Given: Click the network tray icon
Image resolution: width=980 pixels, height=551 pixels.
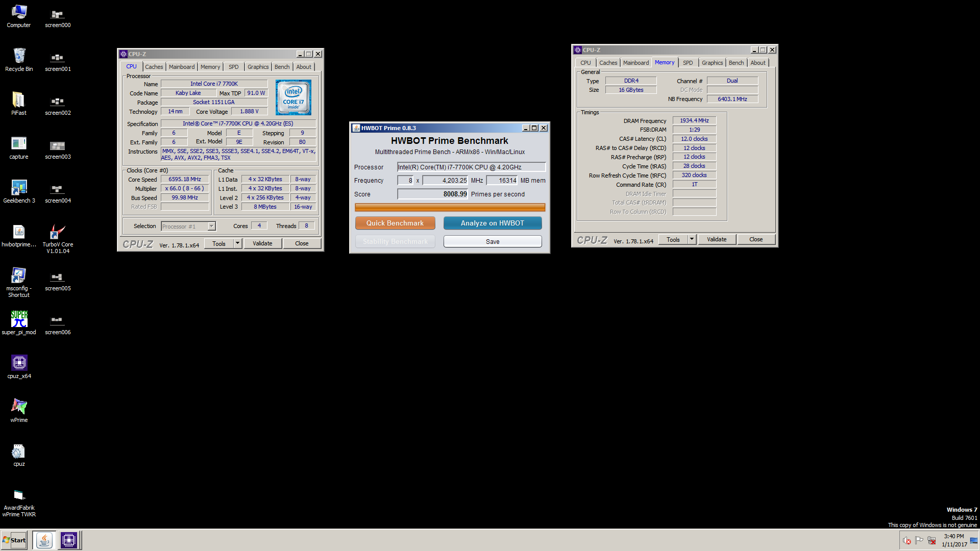Looking at the screenshot, I should click(932, 540).
